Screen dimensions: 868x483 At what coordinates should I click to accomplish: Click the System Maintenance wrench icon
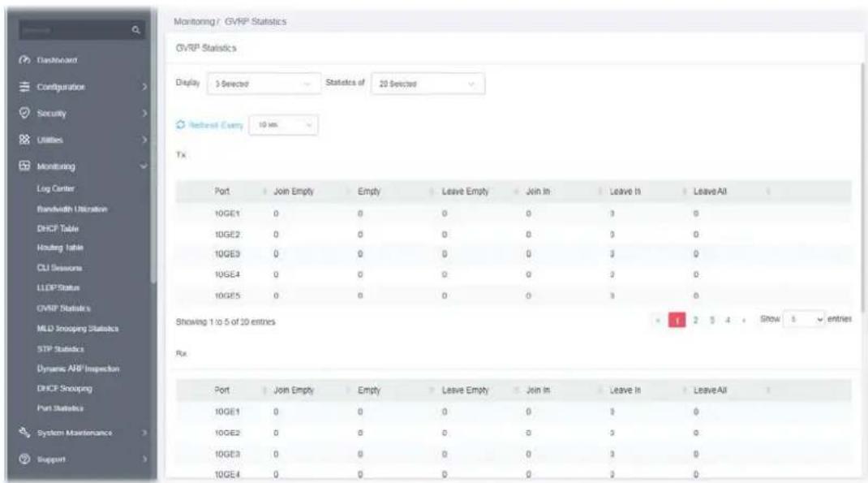(x=24, y=432)
